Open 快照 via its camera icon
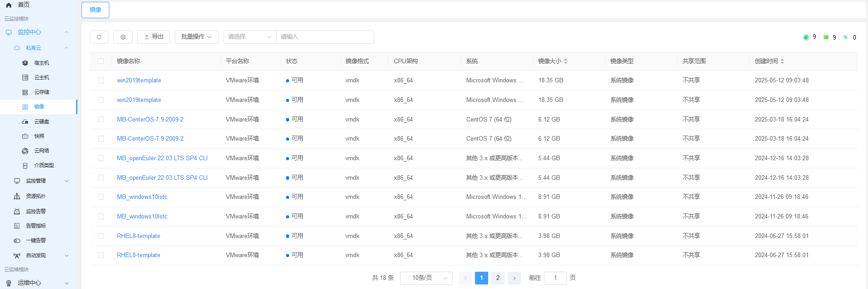Screen dimensions: 868x289 point(25,136)
